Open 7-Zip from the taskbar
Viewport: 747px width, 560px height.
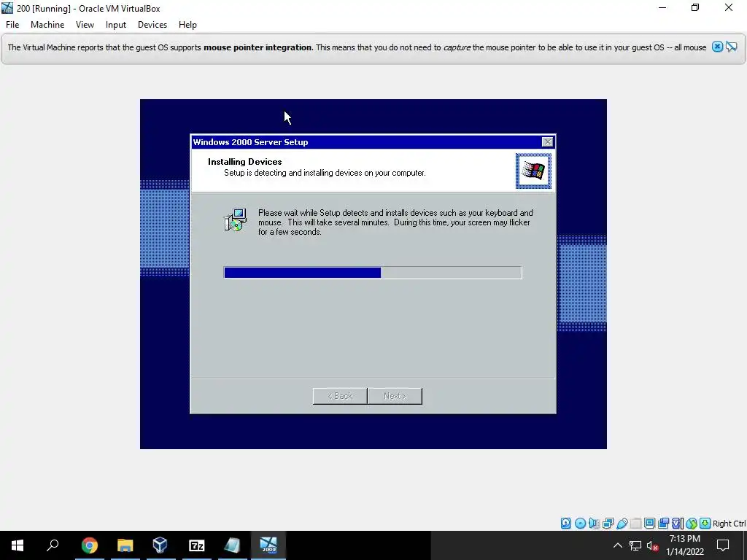pyautogui.click(x=197, y=545)
